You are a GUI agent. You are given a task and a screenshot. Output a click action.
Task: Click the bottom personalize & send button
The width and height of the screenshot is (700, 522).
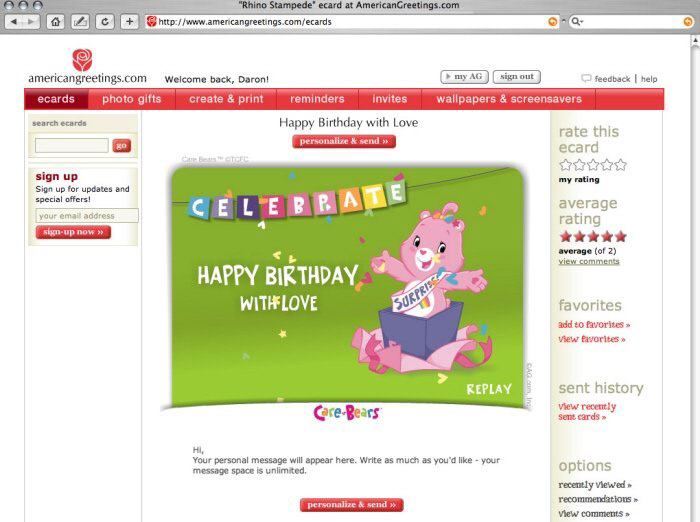coord(351,505)
